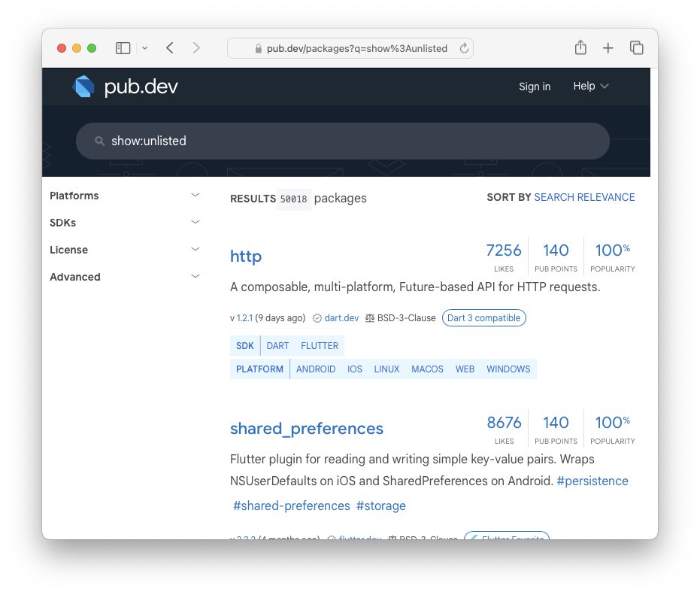
Task: Click the BSD-3-Clause license text for http
Action: (406, 318)
